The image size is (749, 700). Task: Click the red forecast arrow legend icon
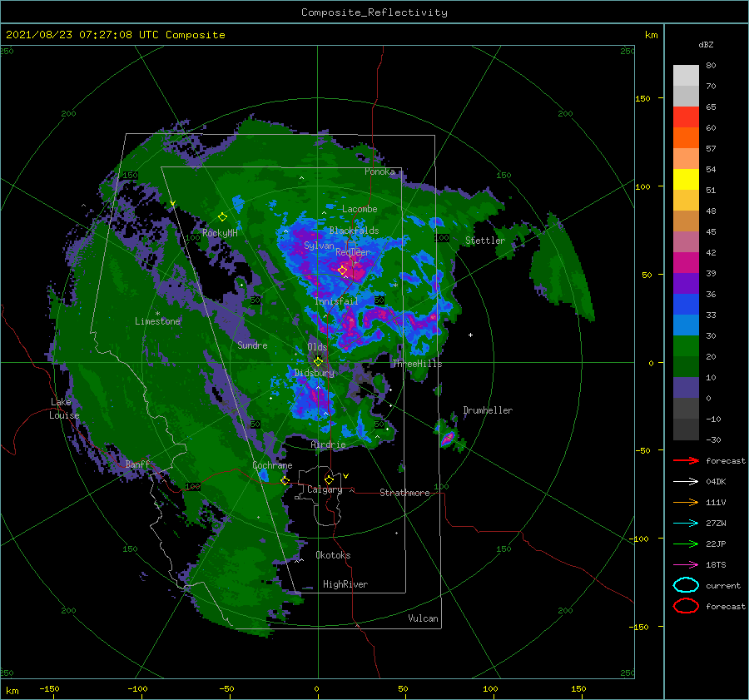pos(686,460)
